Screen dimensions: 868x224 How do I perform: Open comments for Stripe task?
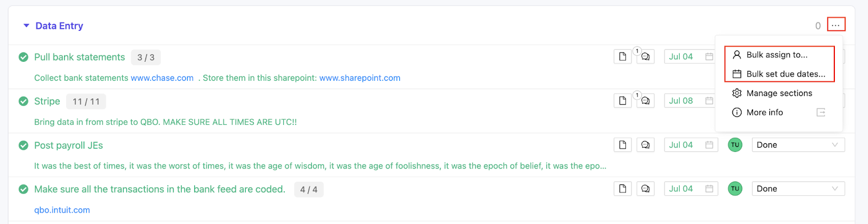(x=646, y=101)
